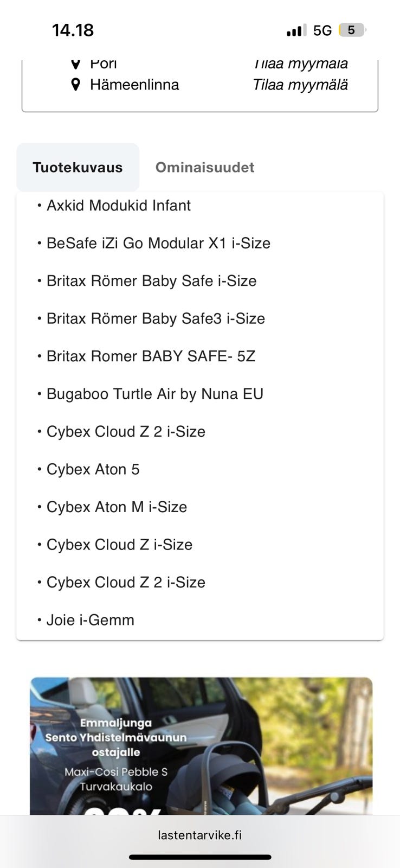Image resolution: width=400 pixels, height=868 pixels.
Task: Tap the battery level indicator
Action: click(x=352, y=30)
